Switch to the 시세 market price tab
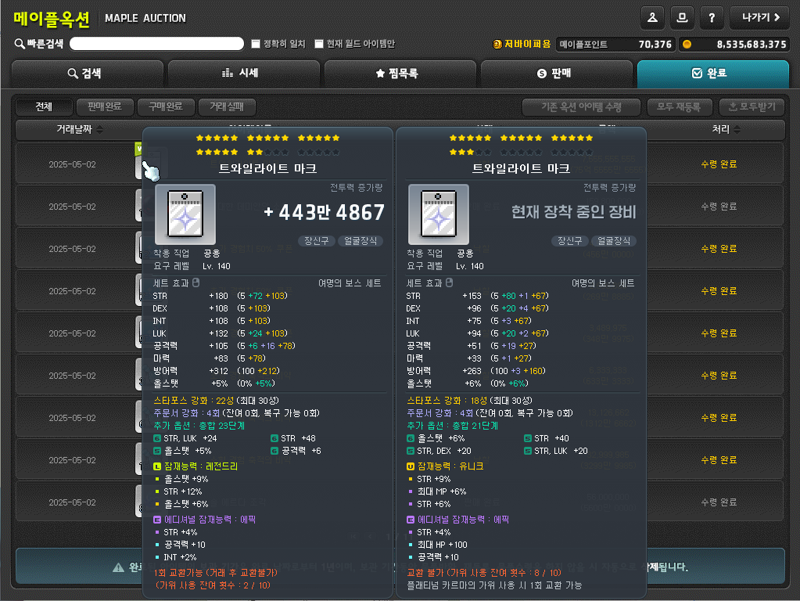The width and height of the screenshot is (800, 601). coord(243,73)
